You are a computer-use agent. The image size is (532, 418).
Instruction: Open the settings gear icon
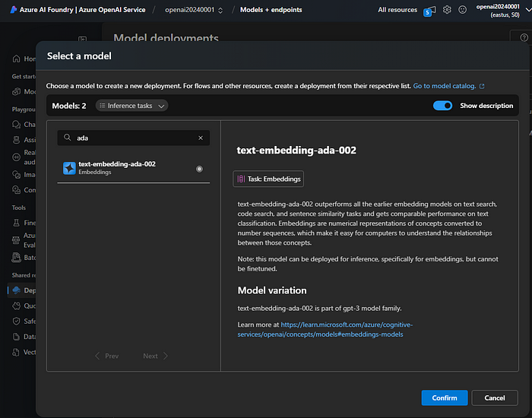point(447,10)
